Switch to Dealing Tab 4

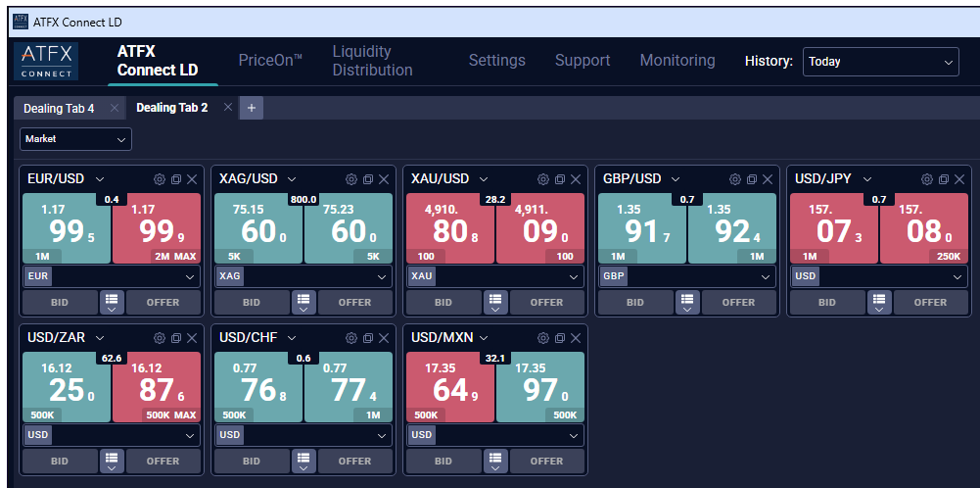(x=59, y=108)
